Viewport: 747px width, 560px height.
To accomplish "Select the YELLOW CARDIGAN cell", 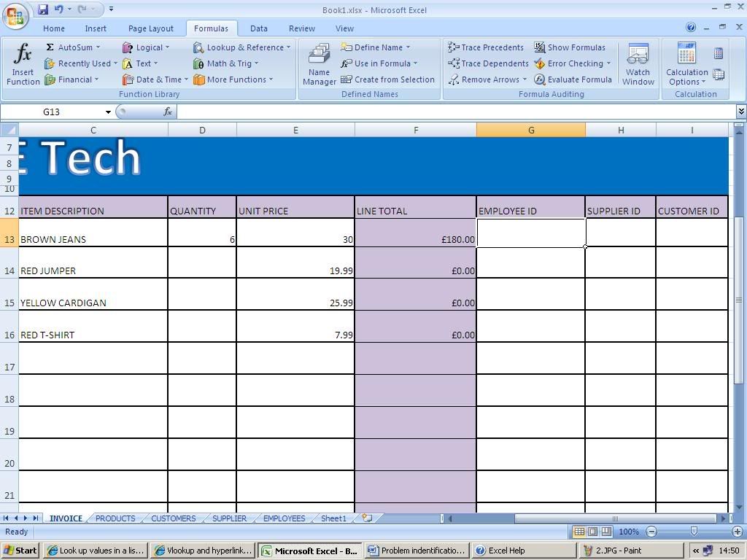I will point(93,295).
